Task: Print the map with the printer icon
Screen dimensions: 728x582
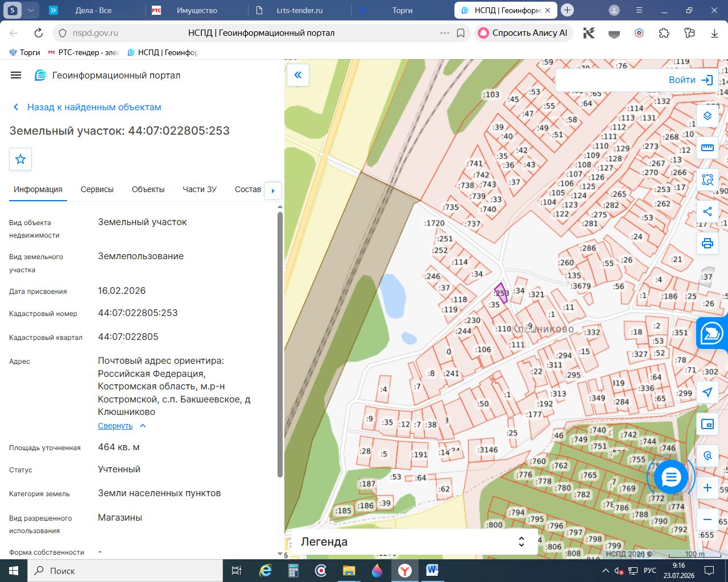Action: (708, 243)
